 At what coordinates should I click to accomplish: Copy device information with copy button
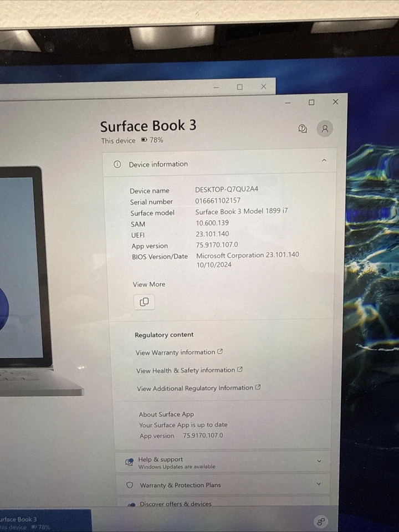pyautogui.click(x=144, y=301)
